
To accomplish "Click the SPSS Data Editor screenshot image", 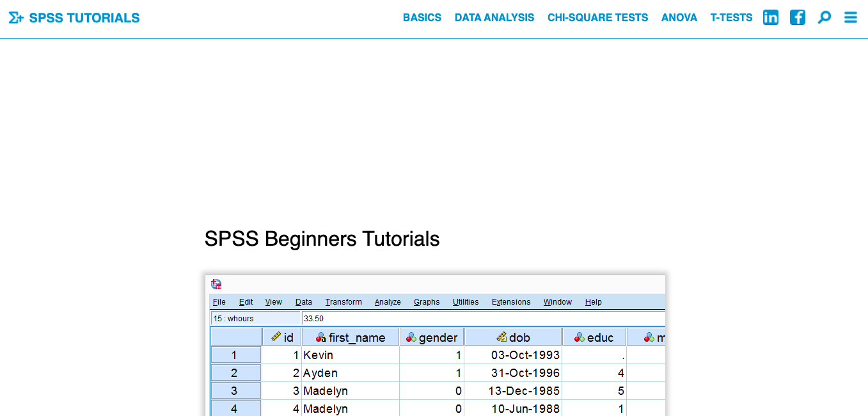I will tap(435, 346).
